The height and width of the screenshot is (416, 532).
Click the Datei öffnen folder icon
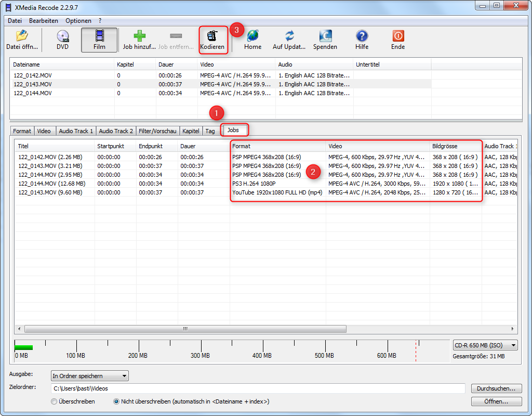[21, 36]
